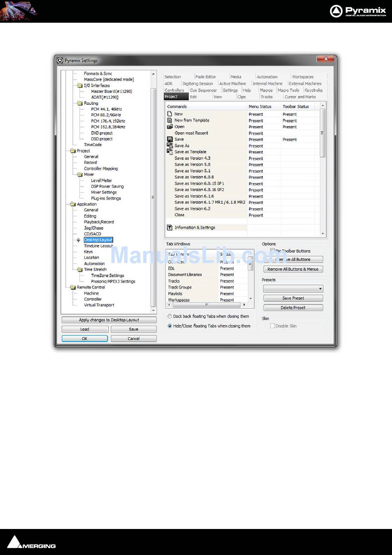This screenshot has height=555, width=392.
Task: Select Level Meter under Mixer
Action: click(x=102, y=180)
